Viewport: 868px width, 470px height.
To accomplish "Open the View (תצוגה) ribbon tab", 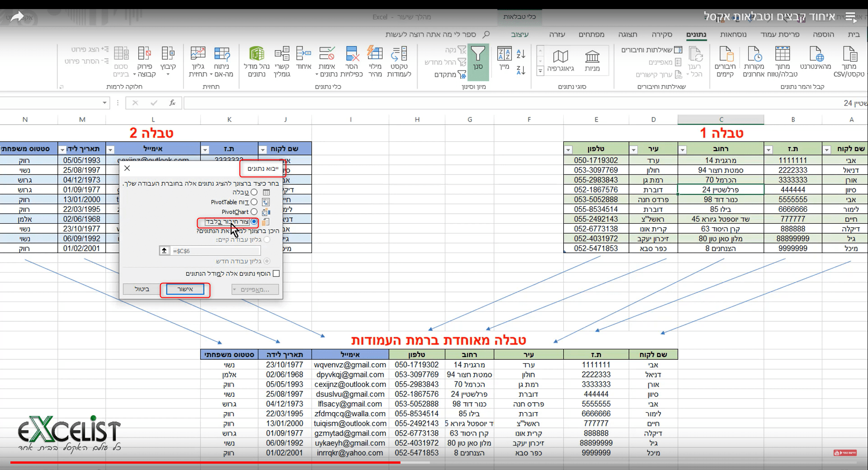I will tap(627, 34).
